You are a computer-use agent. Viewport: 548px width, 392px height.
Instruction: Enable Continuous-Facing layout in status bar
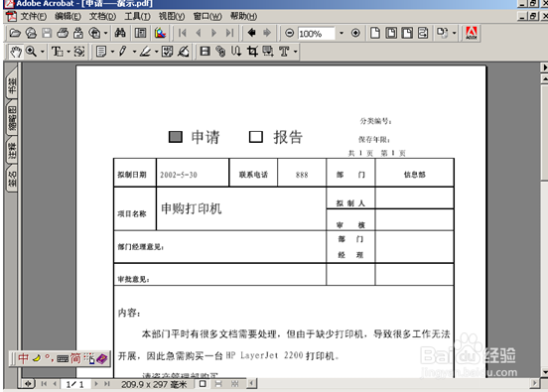click(234, 384)
